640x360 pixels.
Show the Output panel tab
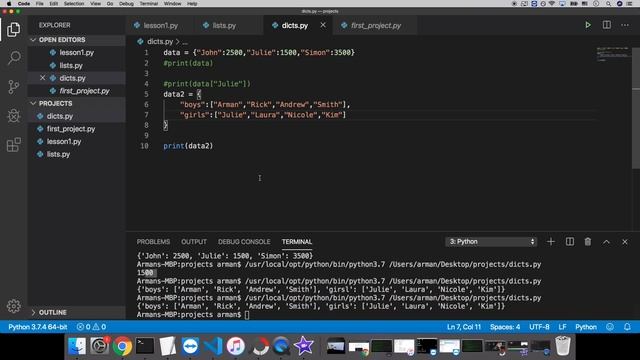194,242
